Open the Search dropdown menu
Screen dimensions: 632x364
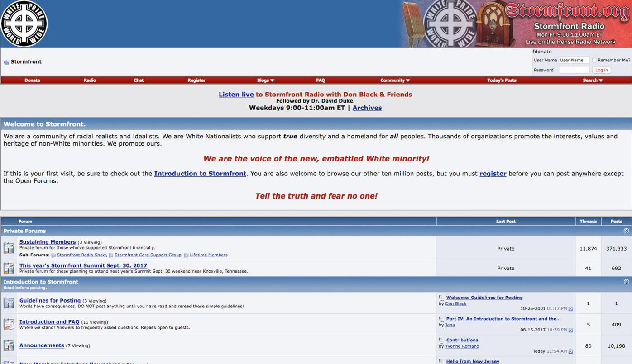click(x=593, y=80)
